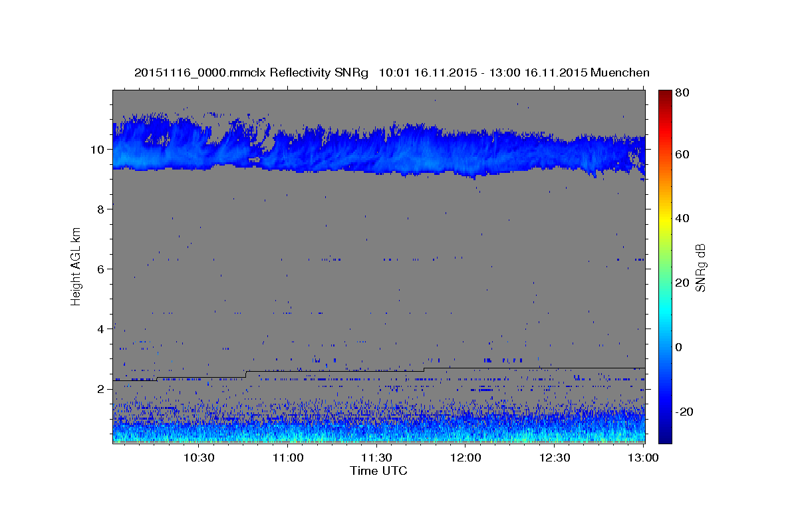Click the plot title text at top
The height and width of the screenshot is (532, 798).
[392, 72]
